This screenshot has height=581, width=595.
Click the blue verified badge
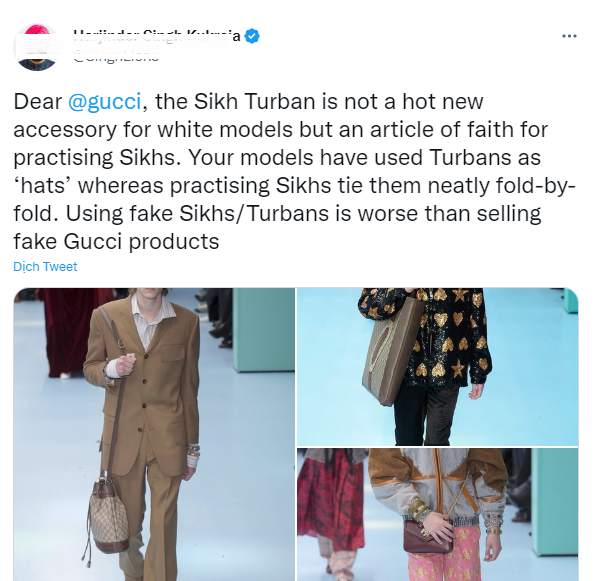coord(252,36)
